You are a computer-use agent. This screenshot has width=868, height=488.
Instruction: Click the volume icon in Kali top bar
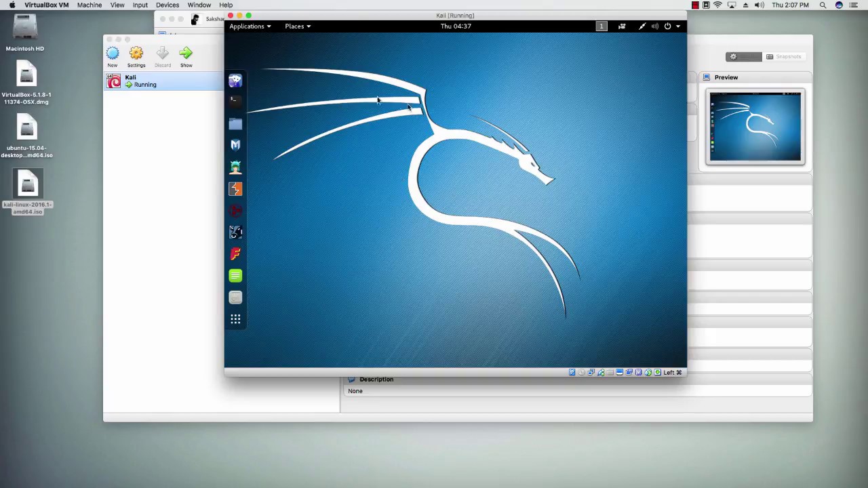pos(654,26)
